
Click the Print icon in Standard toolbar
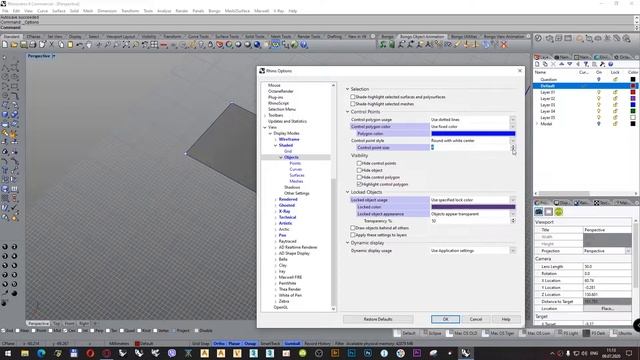[x=33, y=44]
